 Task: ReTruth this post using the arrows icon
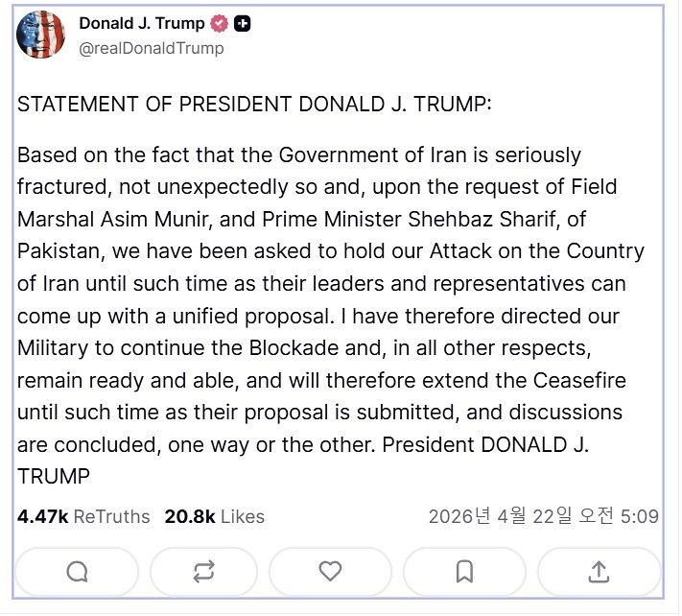[x=203, y=572]
